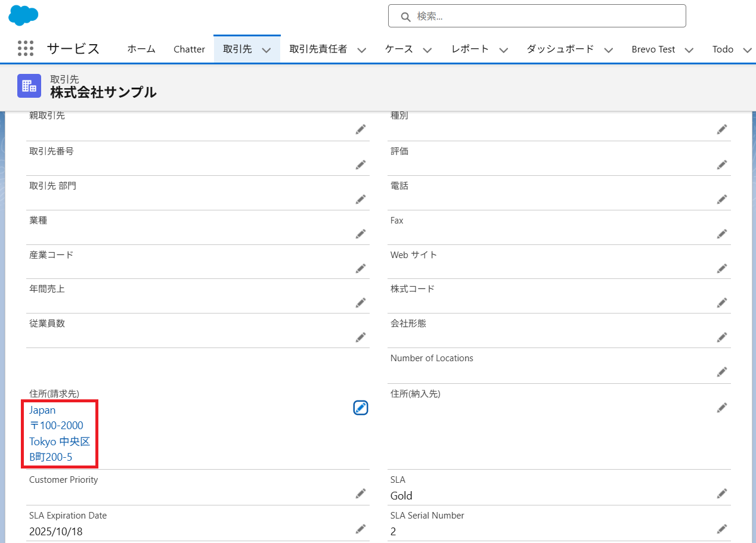The image size is (756, 543).
Task: Edit the 電話 phone field
Action: (721, 198)
